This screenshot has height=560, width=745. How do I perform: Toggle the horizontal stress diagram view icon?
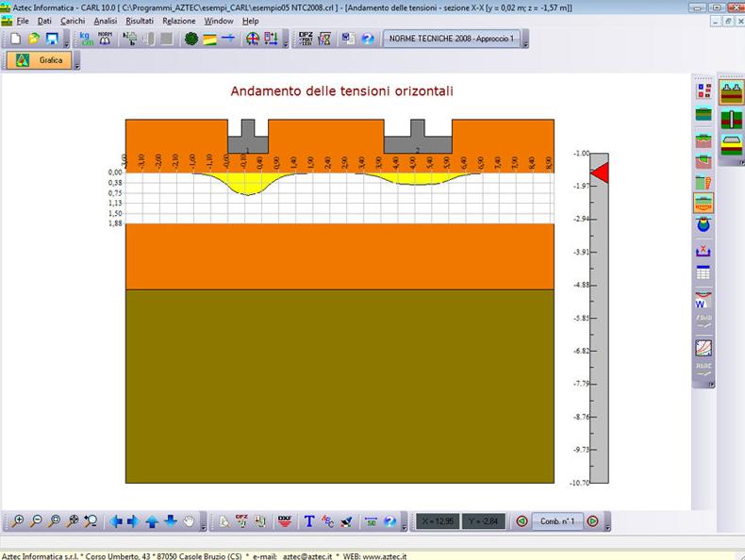pyautogui.click(x=703, y=203)
